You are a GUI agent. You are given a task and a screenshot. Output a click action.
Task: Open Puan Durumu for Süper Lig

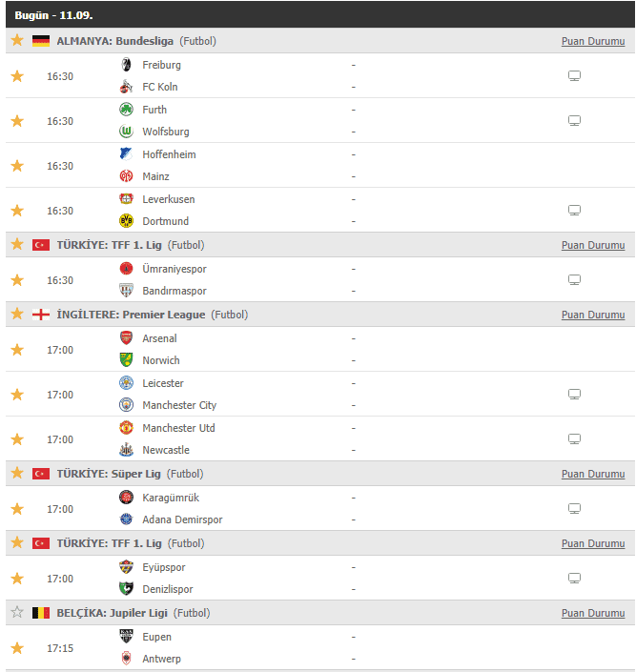pos(593,474)
